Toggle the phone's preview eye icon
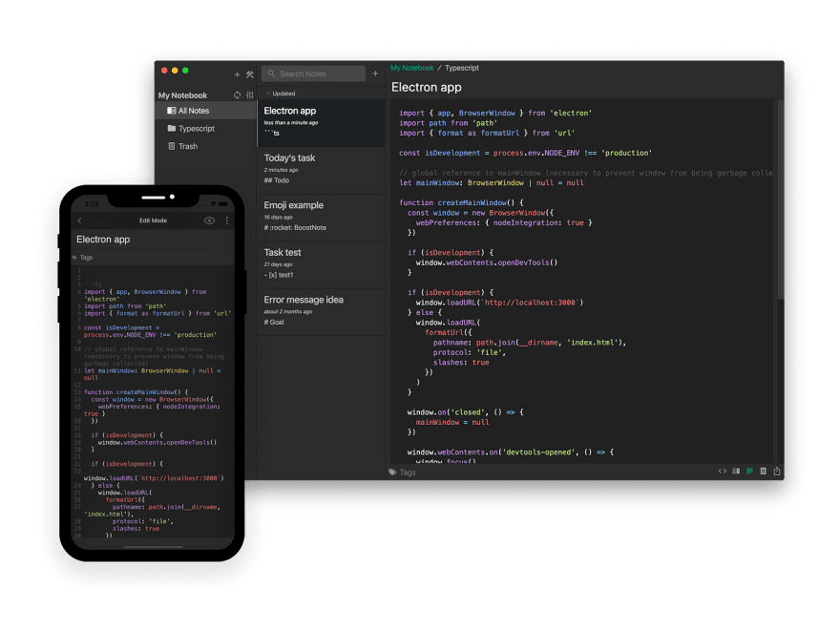This screenshot has width=840, height=630. pyautogui.click(x=209, y=220)
